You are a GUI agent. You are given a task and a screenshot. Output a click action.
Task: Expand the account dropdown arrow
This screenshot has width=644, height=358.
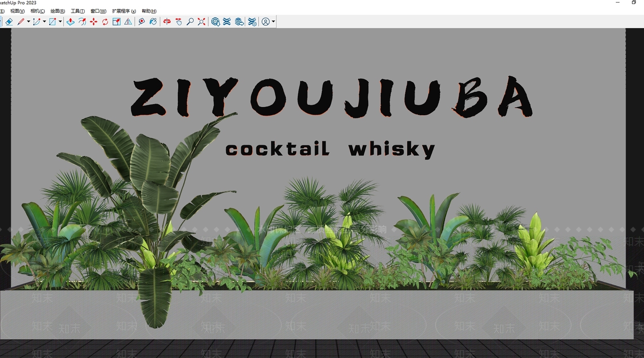click(273, 22)
